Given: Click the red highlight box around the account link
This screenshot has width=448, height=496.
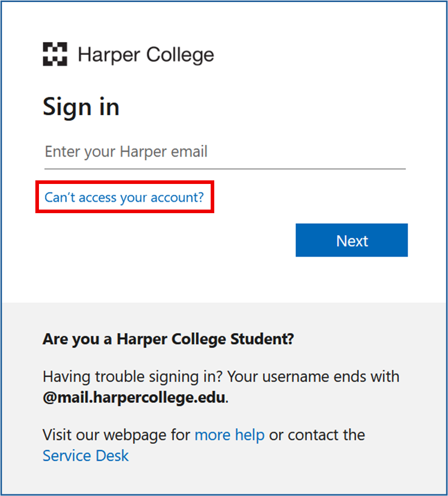Looking at the screenshot, I should coord(125,182).
